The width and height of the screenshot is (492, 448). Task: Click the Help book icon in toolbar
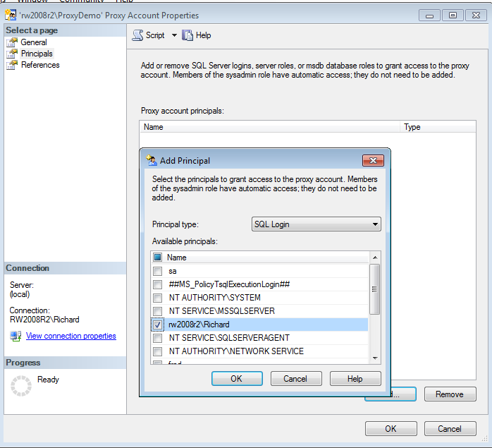[187, 35]
